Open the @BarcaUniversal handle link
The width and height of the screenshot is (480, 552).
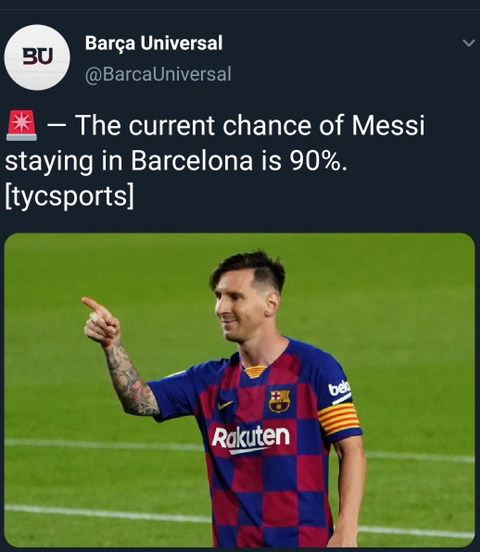click(x=158, y=74)
